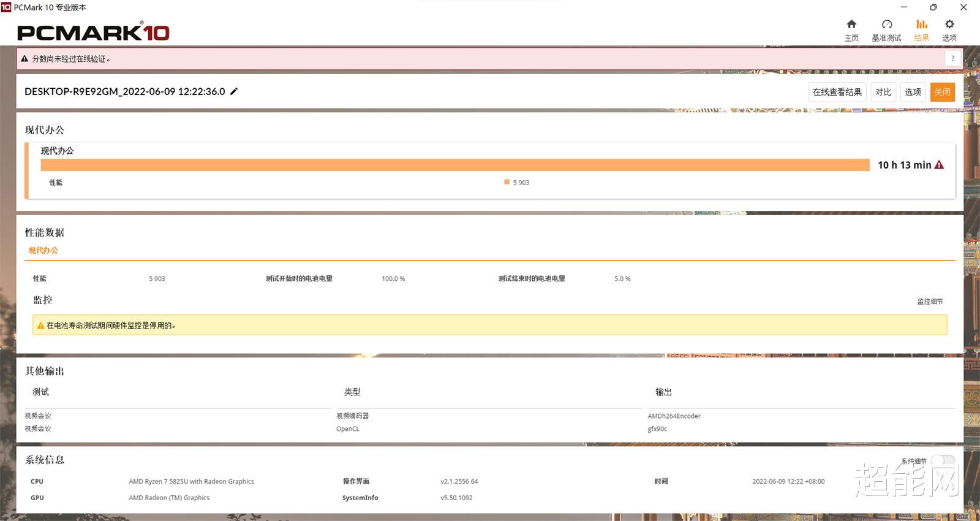This screenshot has height=521, width=980.
Task: Open the 结果 results bar-chart icon
Action: (922, 25)
